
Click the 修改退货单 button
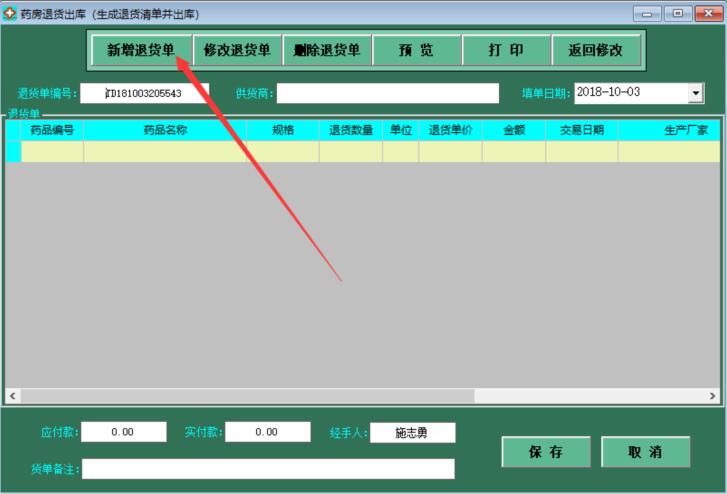(237, 51)
